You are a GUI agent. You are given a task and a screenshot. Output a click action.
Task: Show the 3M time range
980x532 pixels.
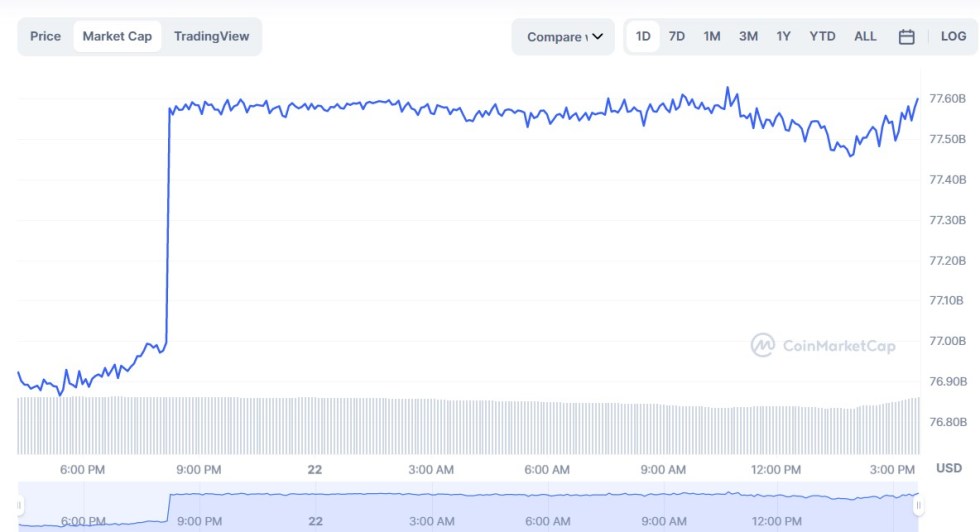(748, 37)
